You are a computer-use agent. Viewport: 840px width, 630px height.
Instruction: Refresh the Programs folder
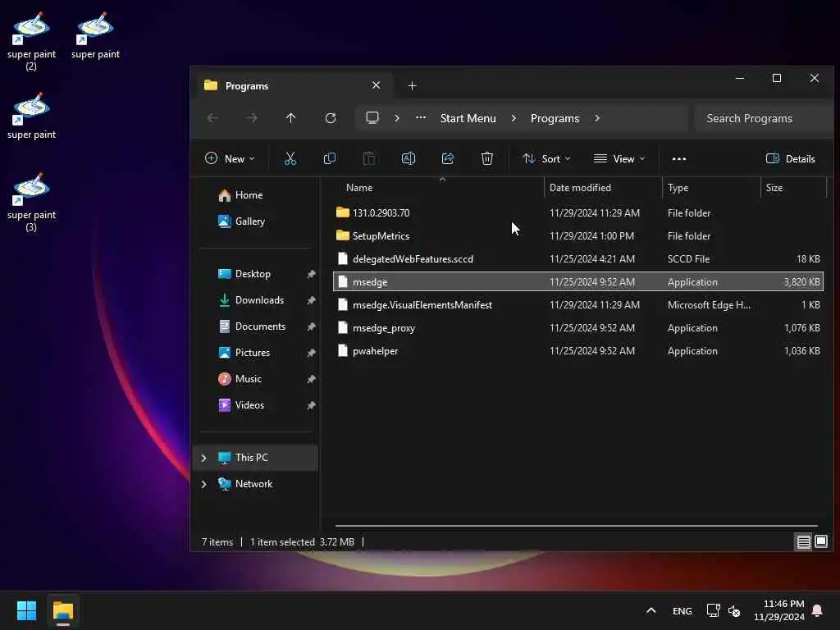point(331,118)
